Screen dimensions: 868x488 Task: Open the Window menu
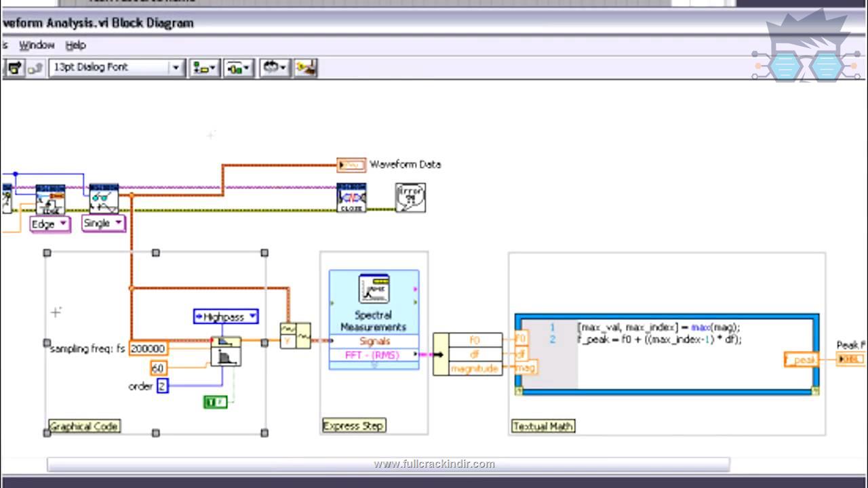click(x=37, y=45)
